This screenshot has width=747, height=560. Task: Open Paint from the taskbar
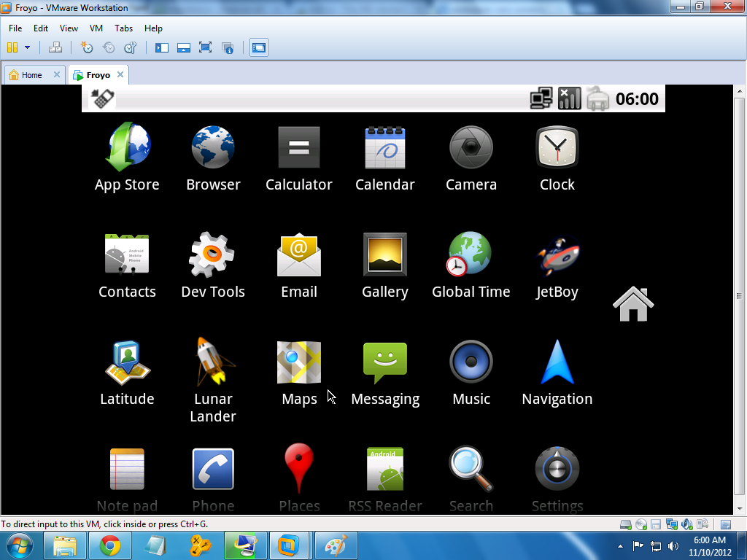(x=336, y=545)
